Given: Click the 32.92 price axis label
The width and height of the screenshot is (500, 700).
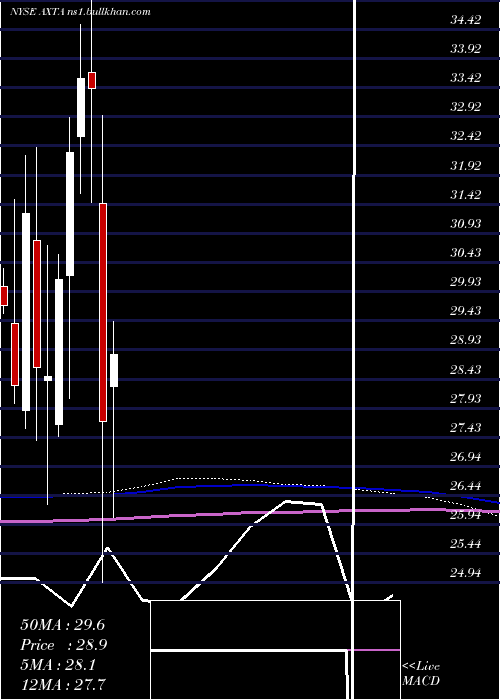Looking at the screenshot, I should point(466,107).
